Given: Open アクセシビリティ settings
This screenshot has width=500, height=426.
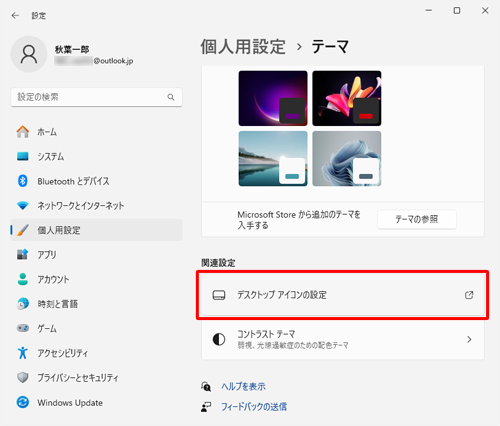Looking at the screenshot, I should click(96, 353).
